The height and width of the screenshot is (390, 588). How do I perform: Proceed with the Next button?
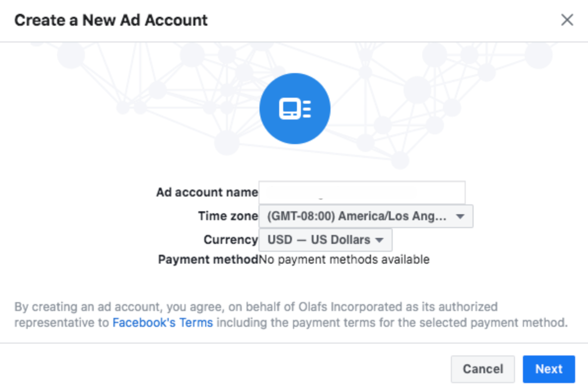(x=549, y=369)
